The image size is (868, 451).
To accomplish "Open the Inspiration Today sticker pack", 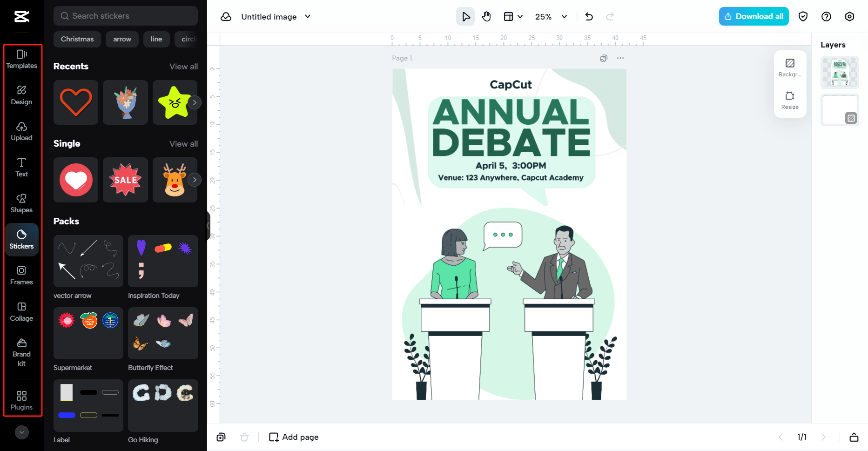I will point(163,261).
